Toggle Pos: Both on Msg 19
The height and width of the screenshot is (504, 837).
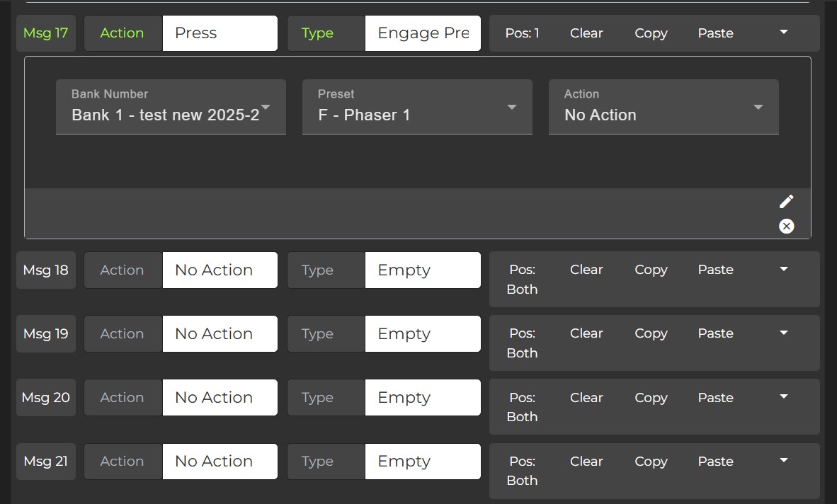[522, 343]
